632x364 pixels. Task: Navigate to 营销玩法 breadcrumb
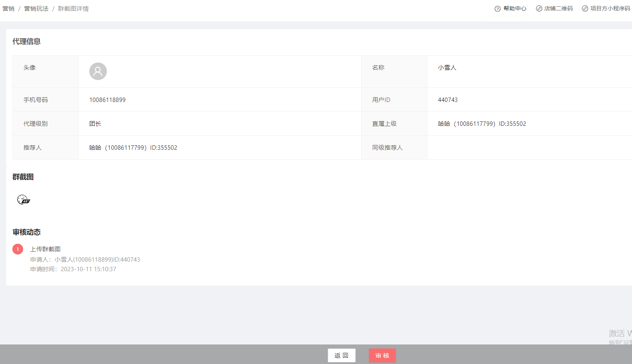point(36,9)
